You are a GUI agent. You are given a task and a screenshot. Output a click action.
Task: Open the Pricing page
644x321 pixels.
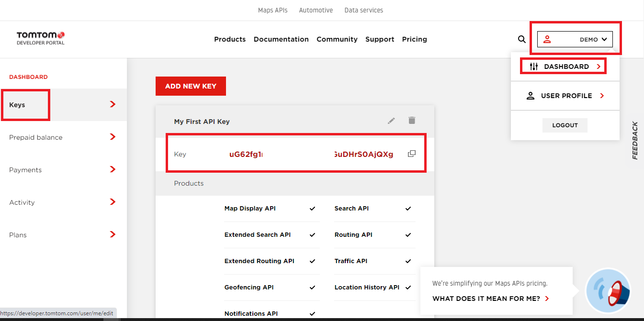415,39
